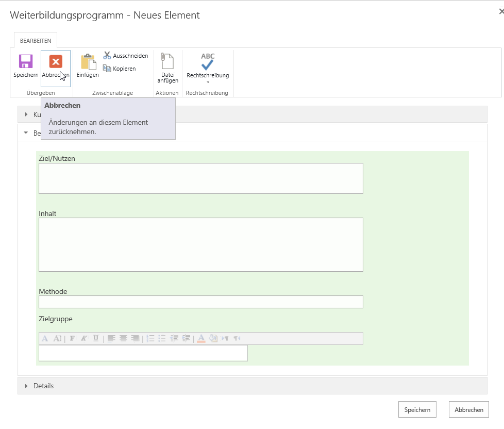Decrease indent in Zielgruppe editor

point(174,338)
